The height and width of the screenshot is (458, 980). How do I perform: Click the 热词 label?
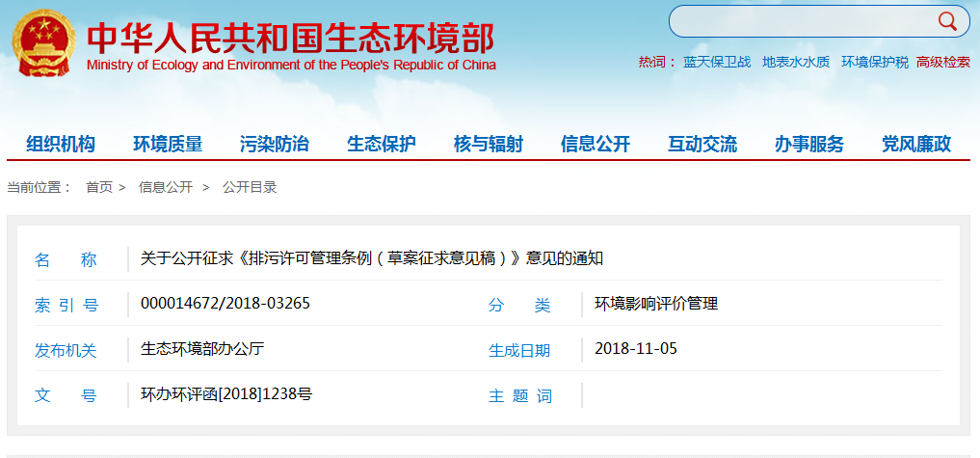point(657,62)
